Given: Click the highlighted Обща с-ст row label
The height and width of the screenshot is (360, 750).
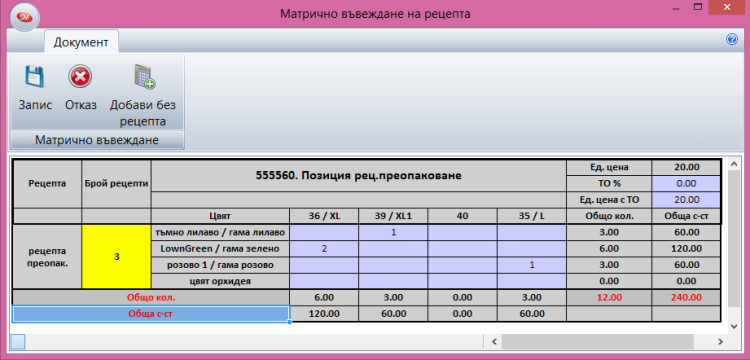Looking at the screenshot, I should [151, 314].
